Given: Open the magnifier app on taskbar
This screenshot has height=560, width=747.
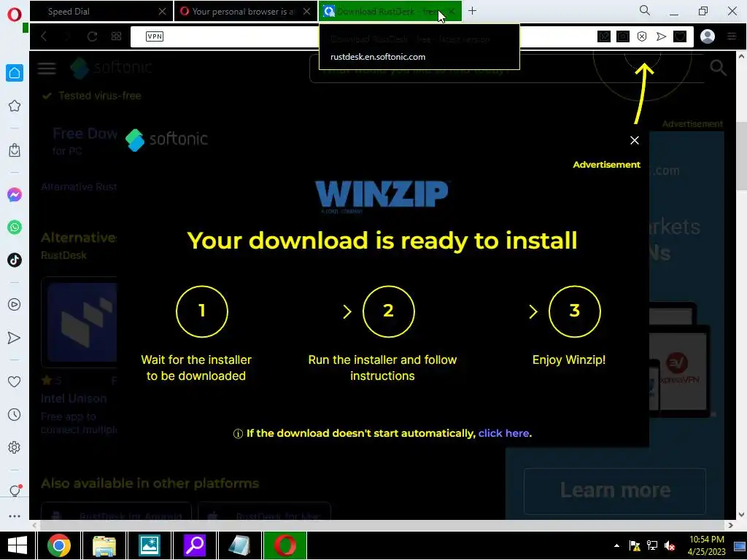Looking at the screenshot, I should 195,545.
